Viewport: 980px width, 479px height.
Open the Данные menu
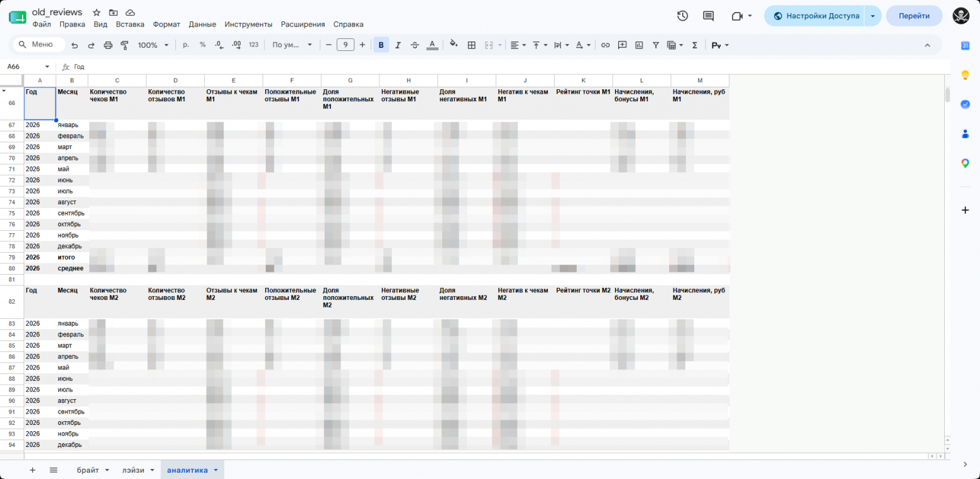point(202,25)
